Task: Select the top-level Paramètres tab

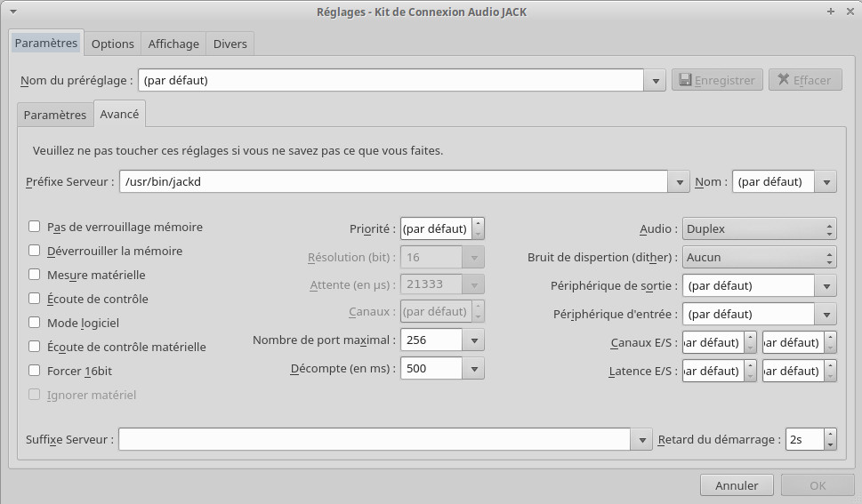Action: [46, 43]
